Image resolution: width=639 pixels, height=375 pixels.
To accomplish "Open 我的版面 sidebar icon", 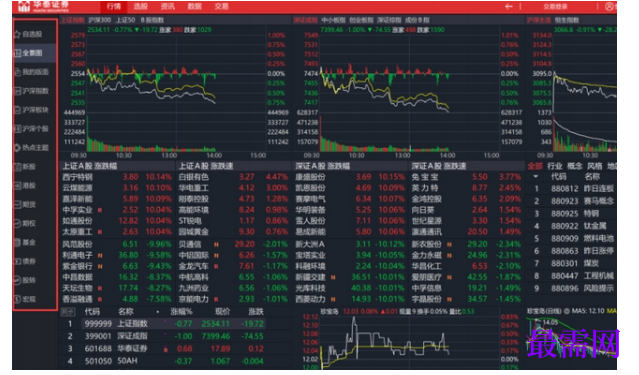I will pyautogui.click(x=18, y=72).
